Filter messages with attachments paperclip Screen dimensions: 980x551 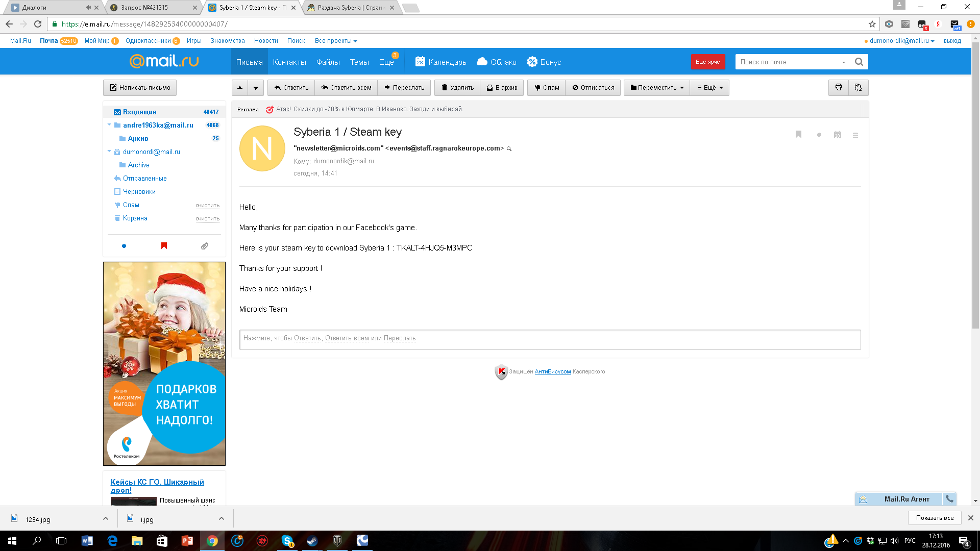[x=205, y=246]
